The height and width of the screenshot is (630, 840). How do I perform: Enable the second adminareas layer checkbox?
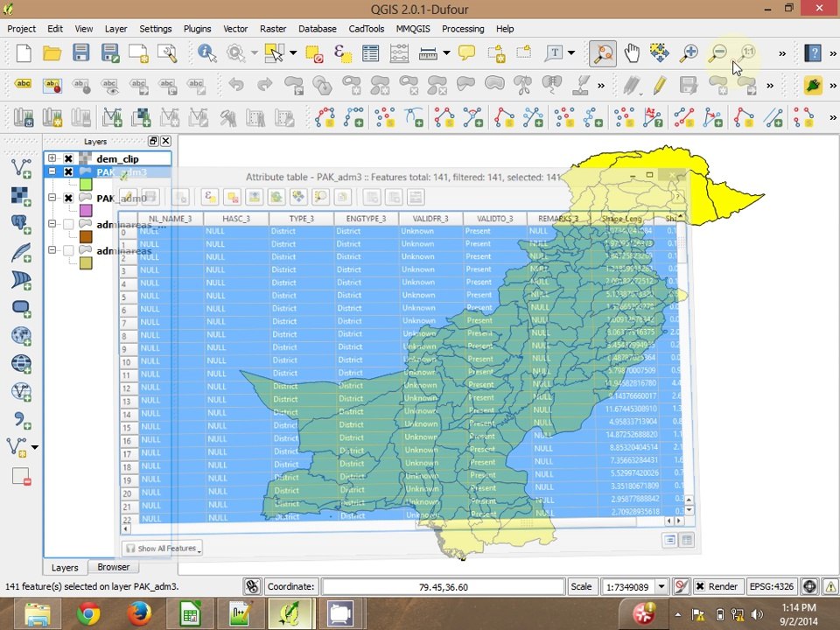68,250
